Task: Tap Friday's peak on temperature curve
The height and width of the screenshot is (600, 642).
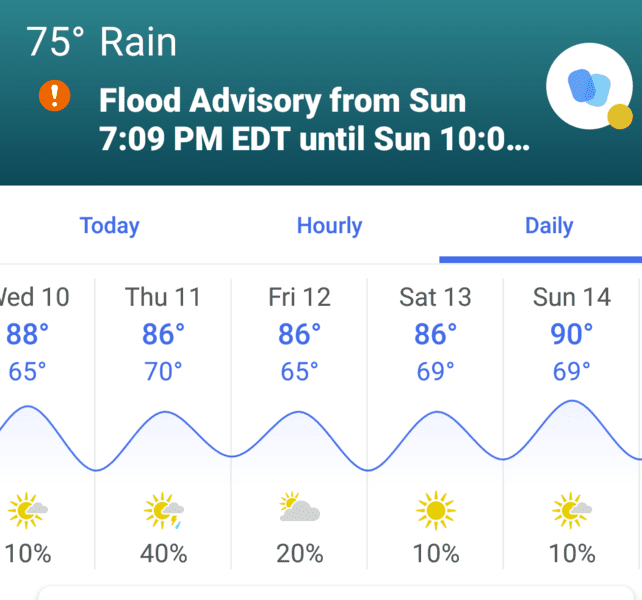Action: pos(299,412)
